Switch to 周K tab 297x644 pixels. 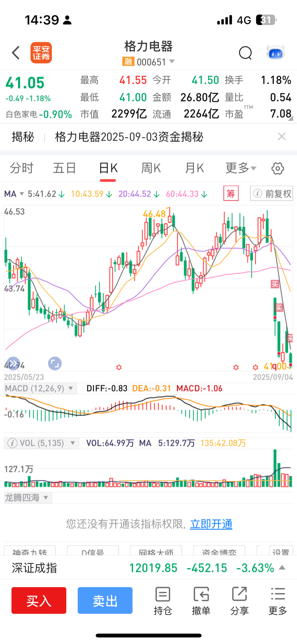click(x=151, y=168)
